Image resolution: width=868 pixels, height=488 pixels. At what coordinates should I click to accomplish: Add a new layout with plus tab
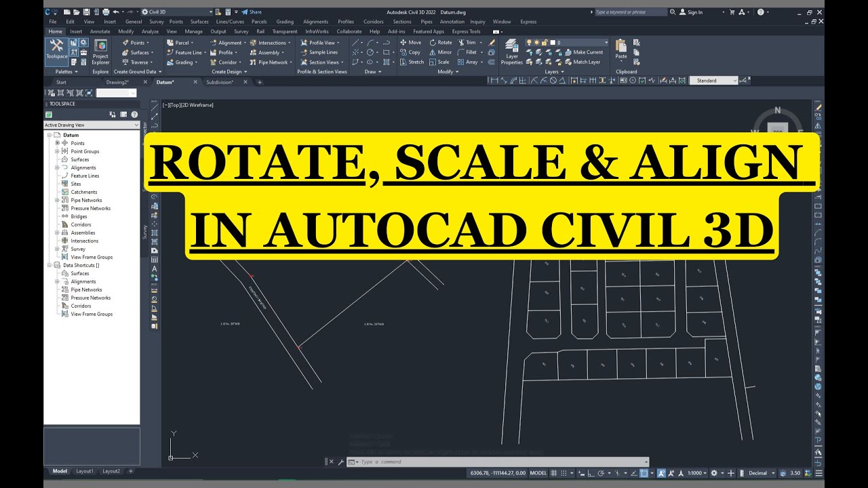coord(131,471)
